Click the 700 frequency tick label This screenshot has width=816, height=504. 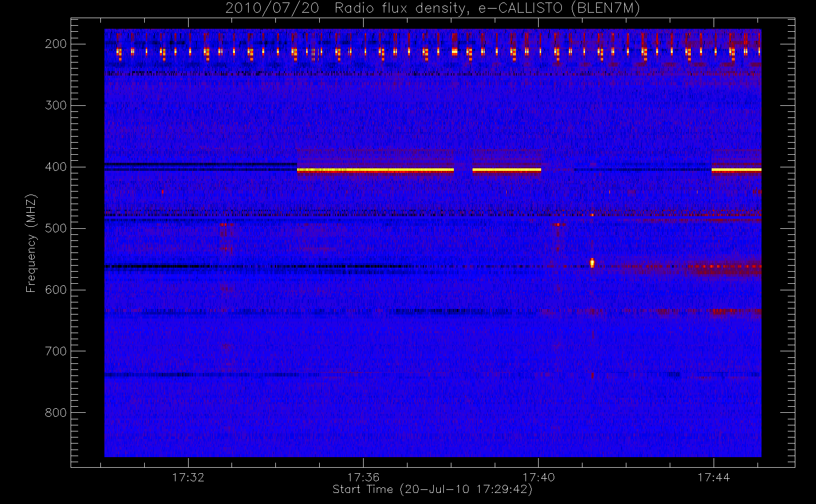[x=56, y=351]
